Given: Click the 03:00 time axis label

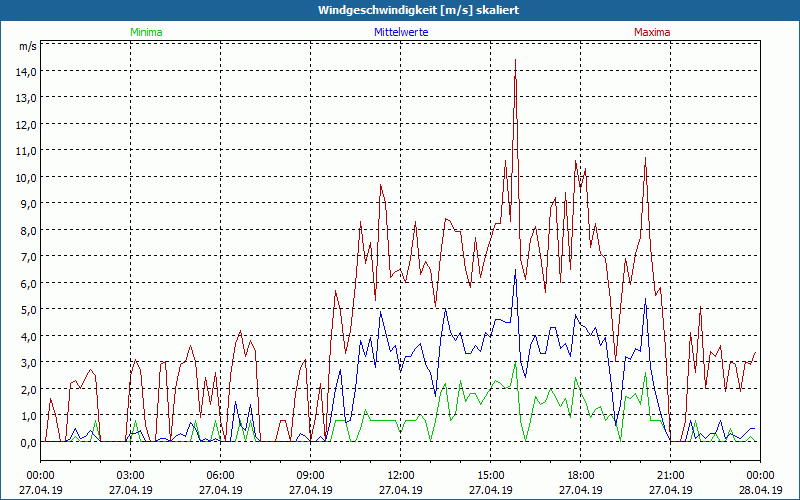Looking at the screenshot, I should pyautogui.click(x=131, y=476).
